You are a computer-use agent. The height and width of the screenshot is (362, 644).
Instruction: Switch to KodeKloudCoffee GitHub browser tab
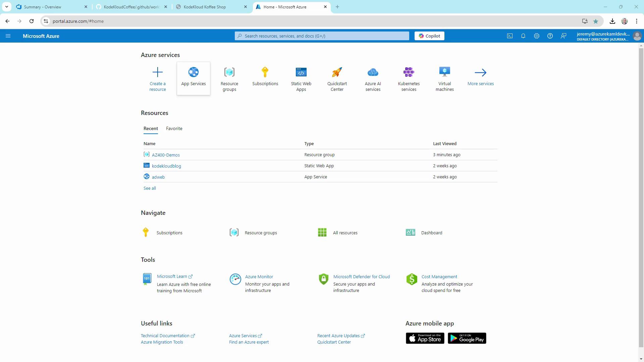(x=132, y=7)
